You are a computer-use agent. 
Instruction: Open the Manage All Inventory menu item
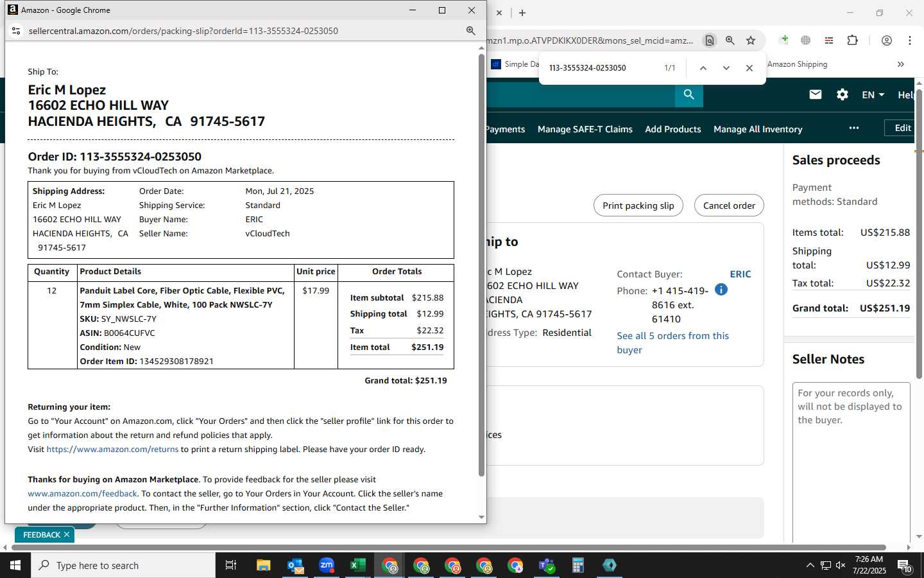(758, 129)
